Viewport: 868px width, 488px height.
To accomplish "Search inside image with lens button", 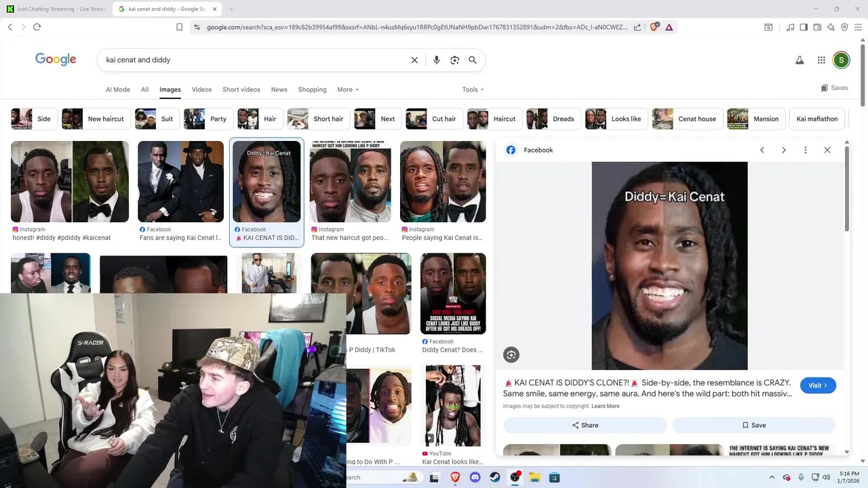I will pos(511,354).
